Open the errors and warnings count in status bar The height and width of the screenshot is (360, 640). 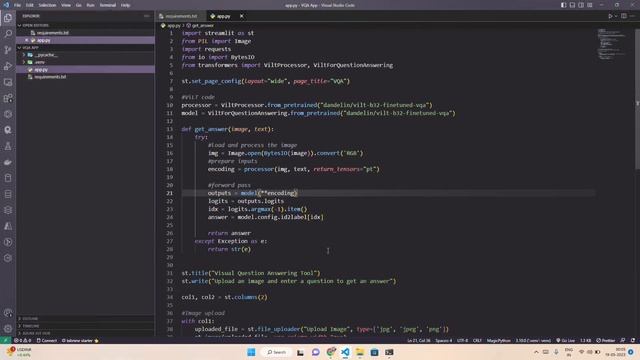(23, 340)
